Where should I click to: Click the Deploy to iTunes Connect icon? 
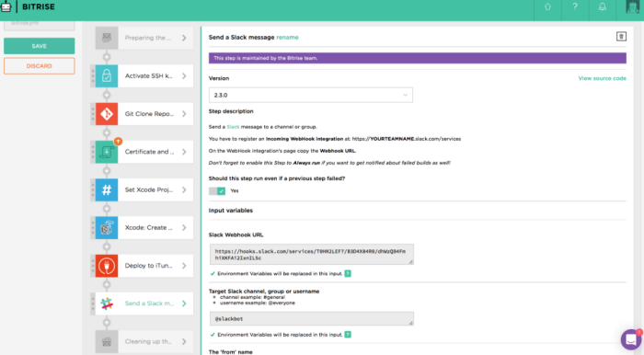(107, 266)
